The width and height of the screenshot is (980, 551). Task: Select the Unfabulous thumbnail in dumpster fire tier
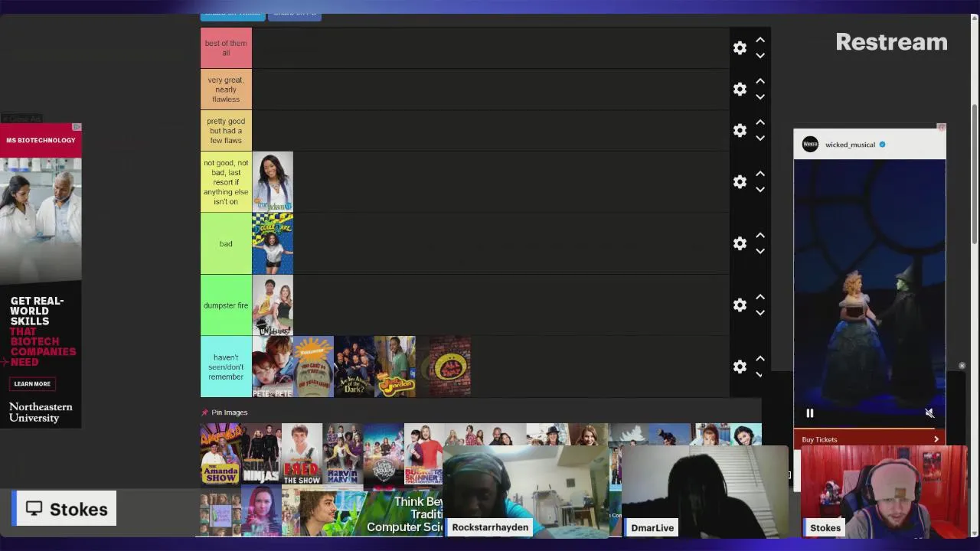point(273,305)
